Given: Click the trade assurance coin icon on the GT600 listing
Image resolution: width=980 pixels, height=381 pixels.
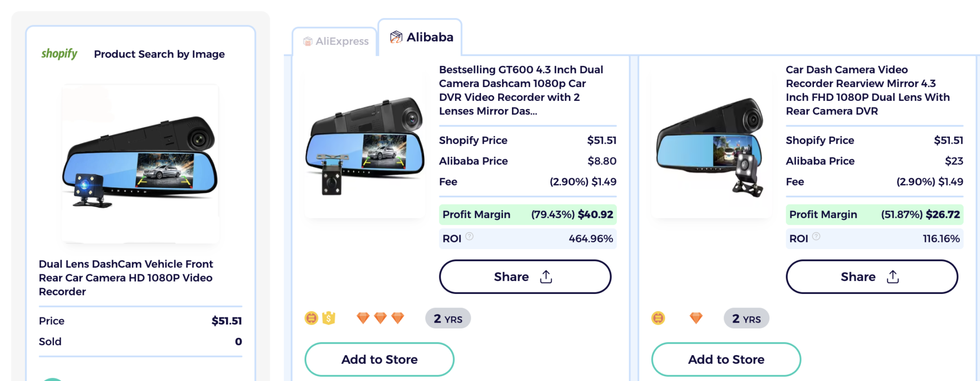Looking at the screenshot, I should (311, 317).
